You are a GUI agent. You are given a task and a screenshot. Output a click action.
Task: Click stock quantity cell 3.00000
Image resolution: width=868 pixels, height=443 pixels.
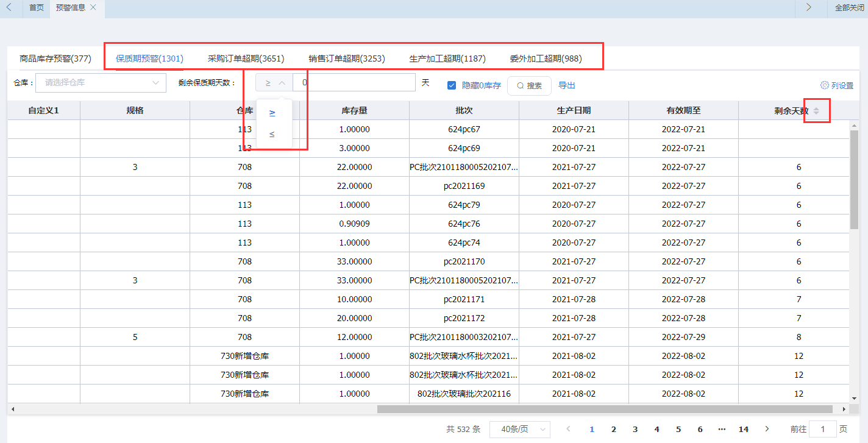coord(354,148)
